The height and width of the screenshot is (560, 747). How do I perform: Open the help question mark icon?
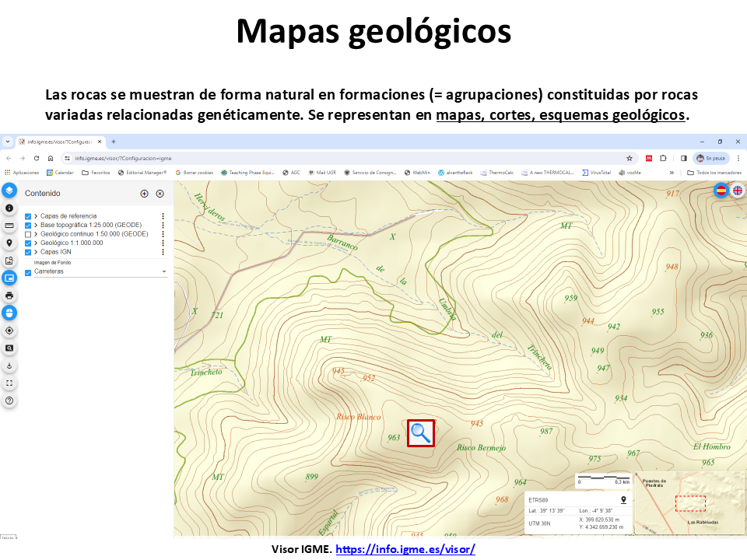tap(9, 401)
